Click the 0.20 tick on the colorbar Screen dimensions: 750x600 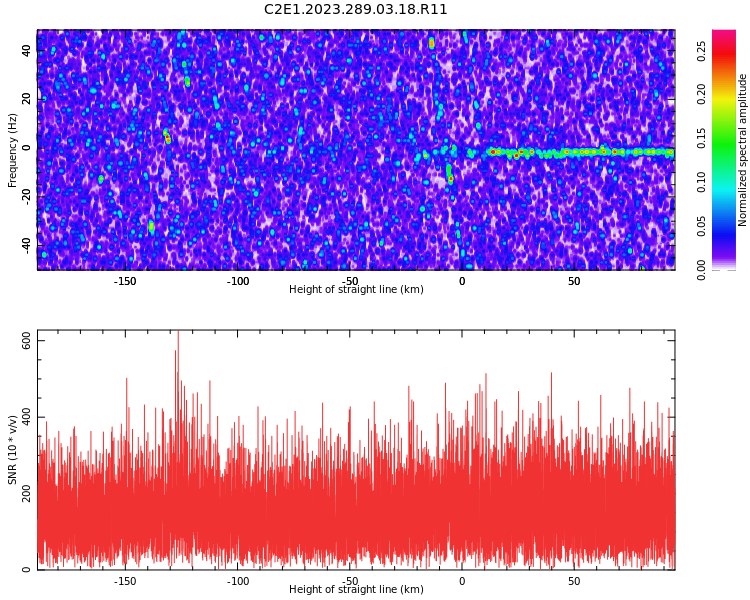(x=701, y=94)
